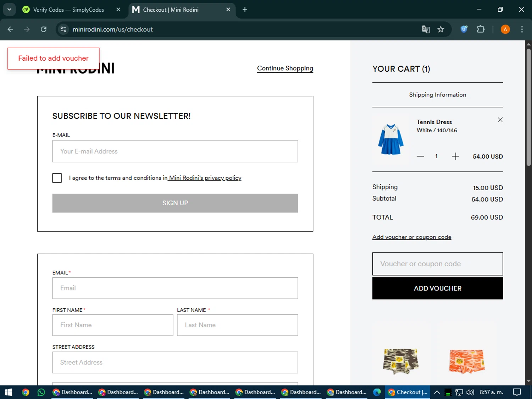Decrease Tennis Dress quantity with minus

[420, 156]
